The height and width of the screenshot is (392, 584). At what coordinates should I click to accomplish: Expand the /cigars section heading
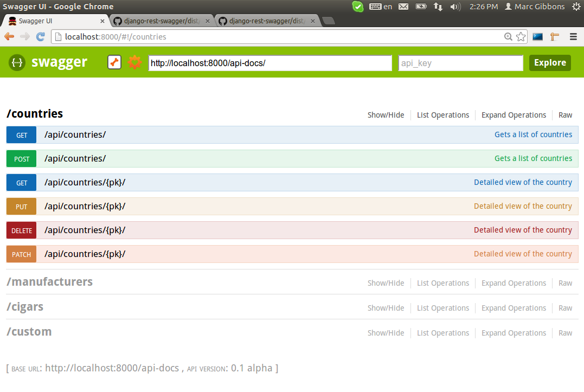[25, 307]
